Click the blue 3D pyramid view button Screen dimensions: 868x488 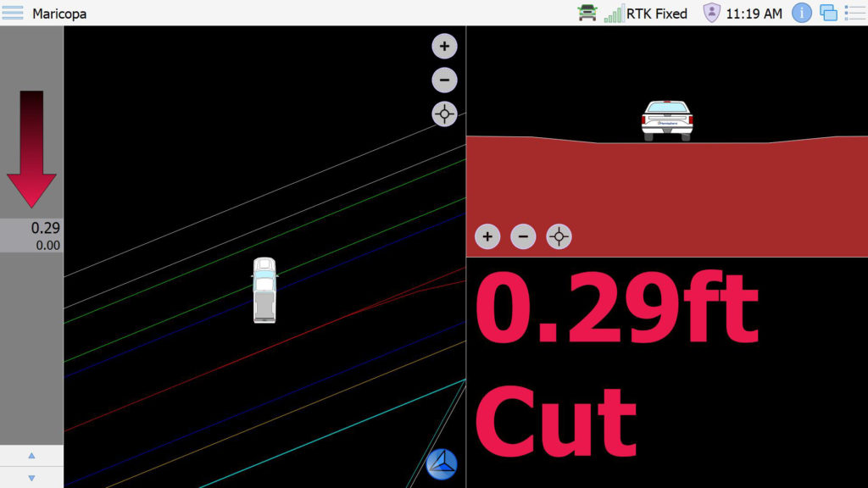tap(442, 464)
